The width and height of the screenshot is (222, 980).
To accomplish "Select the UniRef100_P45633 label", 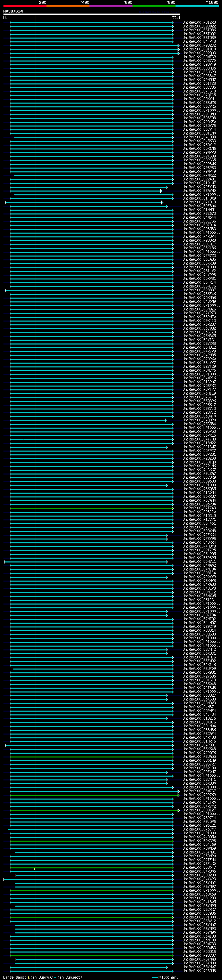I will pyautogui.click(x=199, y=141).
